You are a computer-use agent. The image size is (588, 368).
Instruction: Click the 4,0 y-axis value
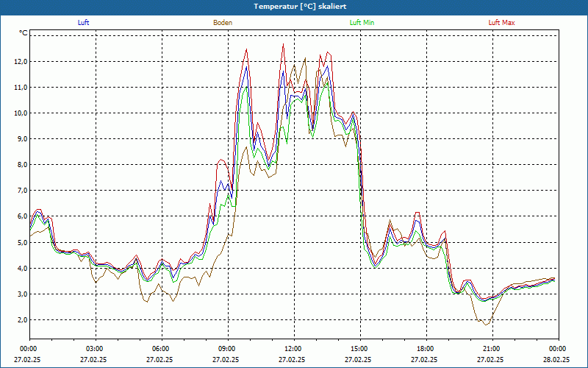click(x=23, y=269)
